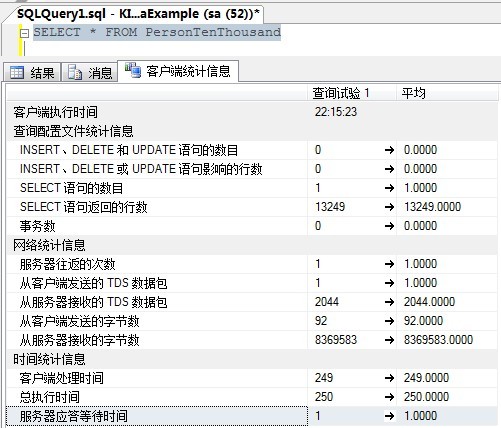Click the trend arrow in 总执行时间 row

(x=389, y=397)
